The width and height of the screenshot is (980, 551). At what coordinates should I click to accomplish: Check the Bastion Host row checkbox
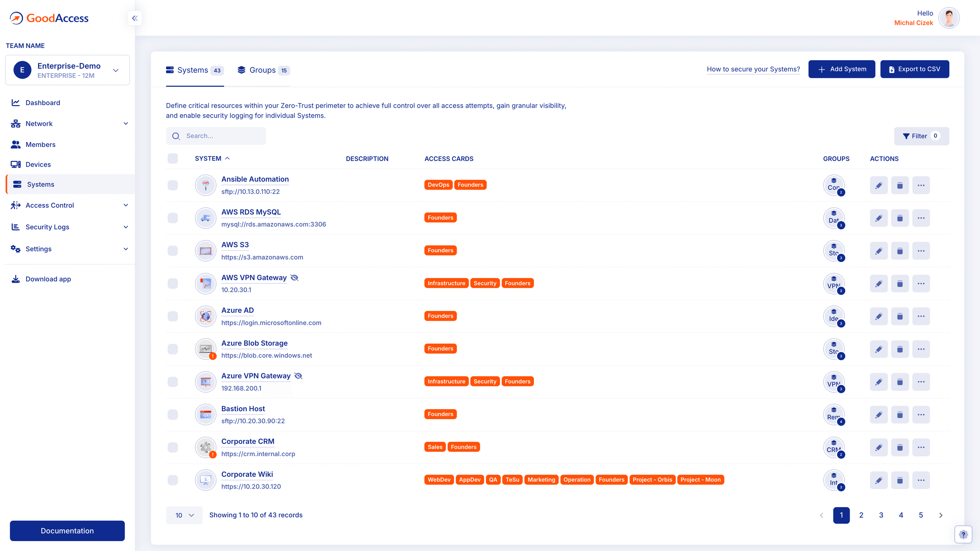[x=173, y=415]
